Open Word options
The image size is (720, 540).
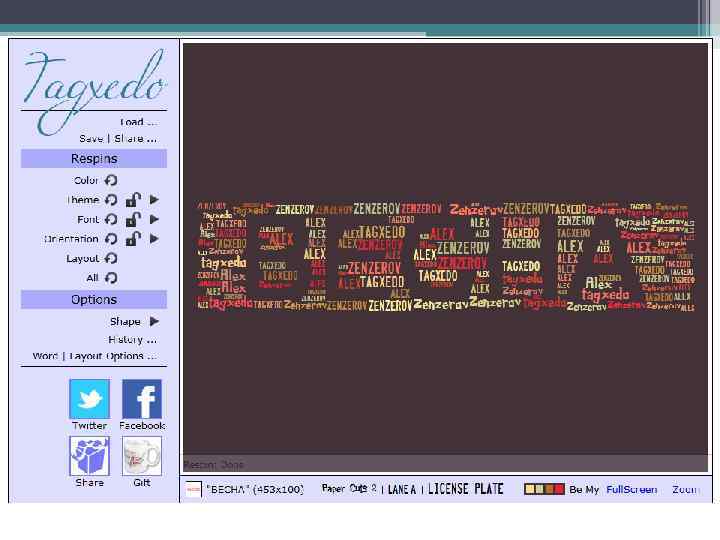(45, 356)
